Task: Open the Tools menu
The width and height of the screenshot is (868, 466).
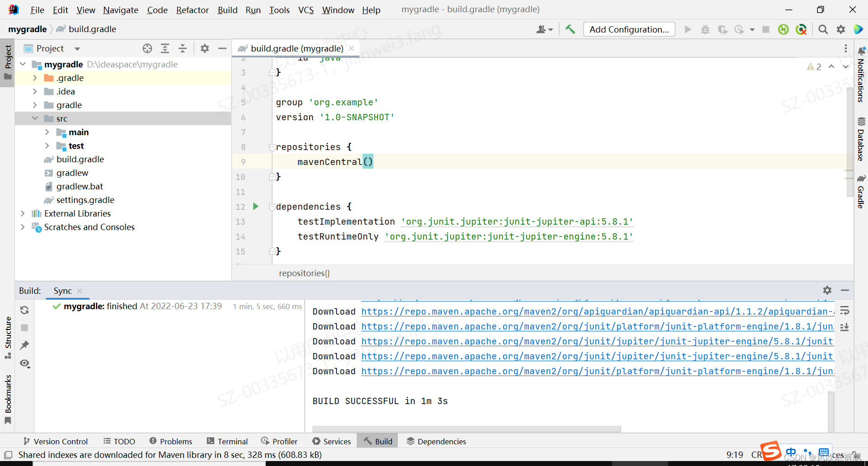Action: (279, 10)
